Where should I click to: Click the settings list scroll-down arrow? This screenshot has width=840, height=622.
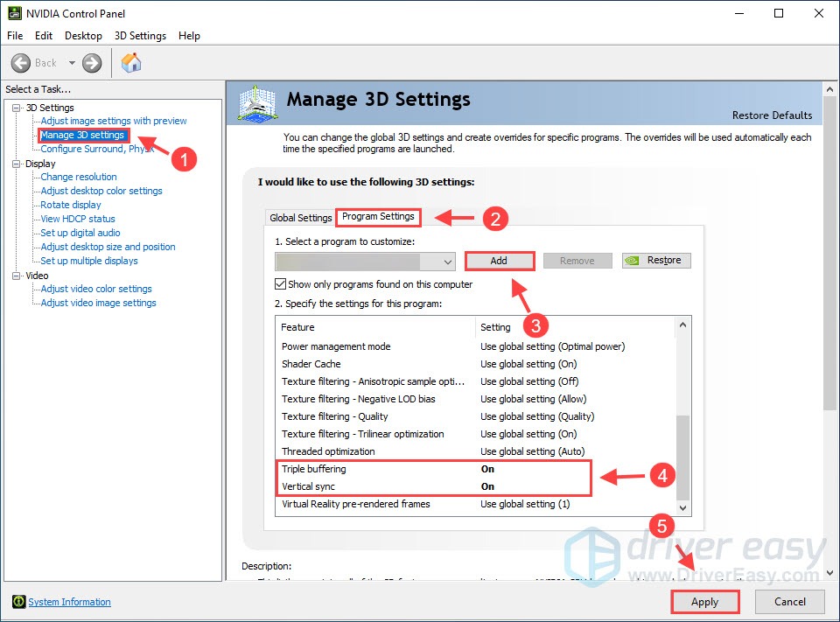pyautogui.click(x=682, y=508)
